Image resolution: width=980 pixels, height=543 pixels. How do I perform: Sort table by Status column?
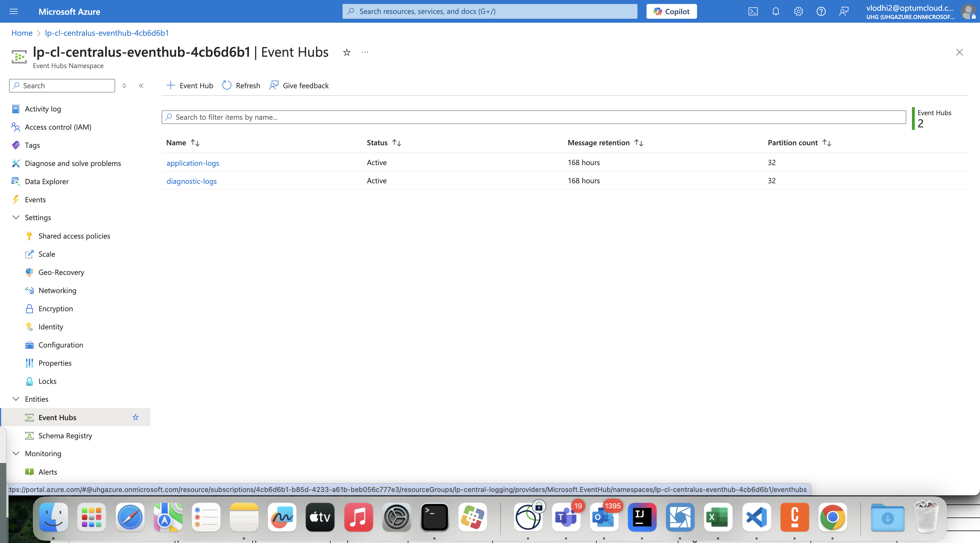coord(384,143)
